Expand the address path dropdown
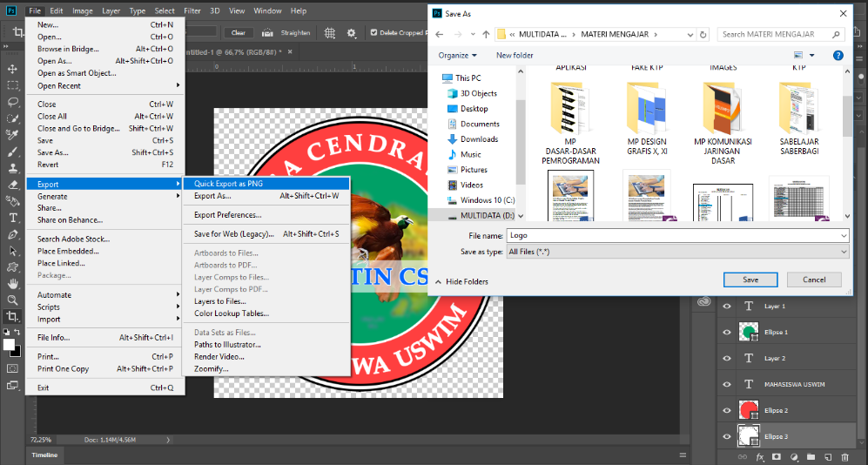868x465 pixels. (x=690, y=34)
